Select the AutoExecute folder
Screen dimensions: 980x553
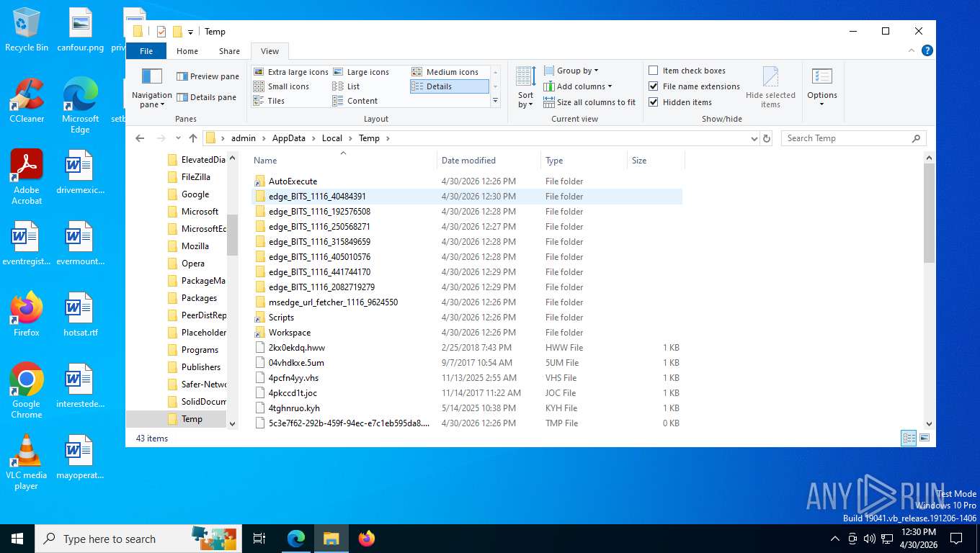point(466,181)
